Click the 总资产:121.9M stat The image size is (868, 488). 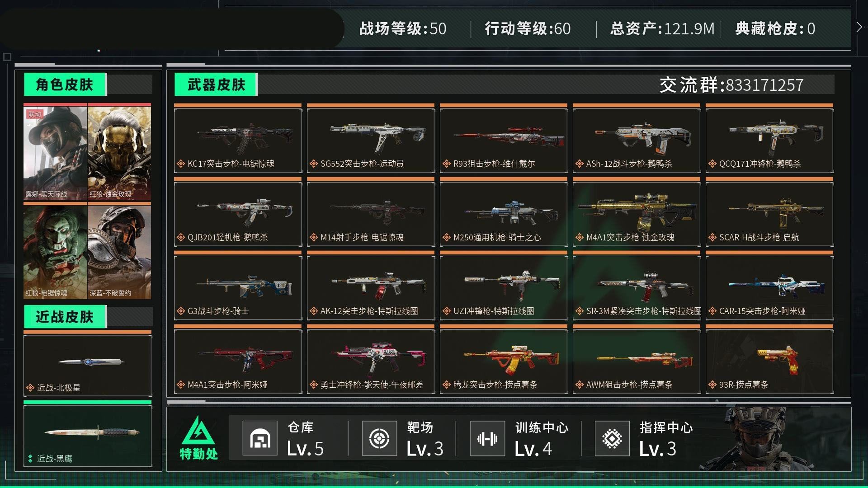point(662,29)
